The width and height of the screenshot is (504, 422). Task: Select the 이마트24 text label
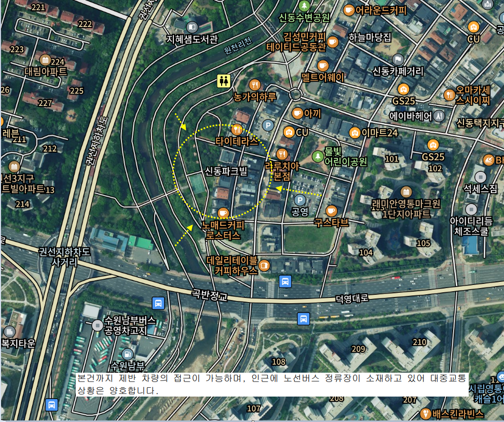click(x=379, y=133)
